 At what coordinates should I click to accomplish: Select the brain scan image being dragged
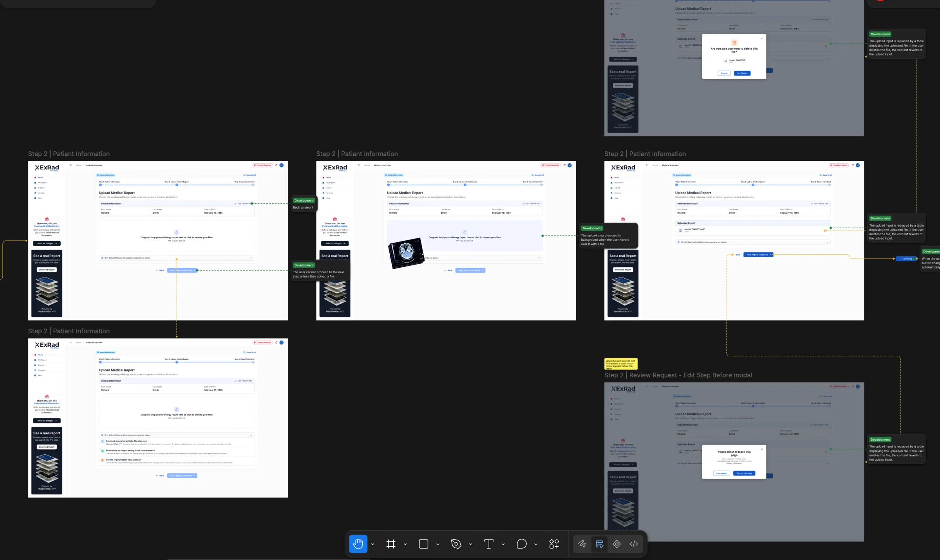tap(406, 253)
